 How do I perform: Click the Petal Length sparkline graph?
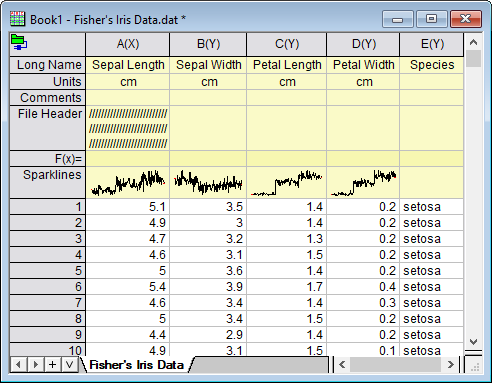tap(287, 183)
